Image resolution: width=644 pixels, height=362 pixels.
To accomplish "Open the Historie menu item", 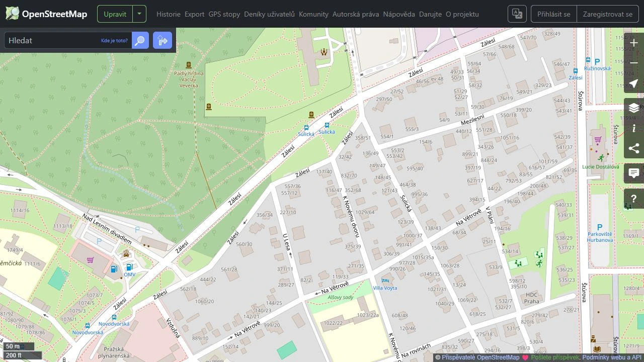I will pyautogui.click(x=169, y=14).
